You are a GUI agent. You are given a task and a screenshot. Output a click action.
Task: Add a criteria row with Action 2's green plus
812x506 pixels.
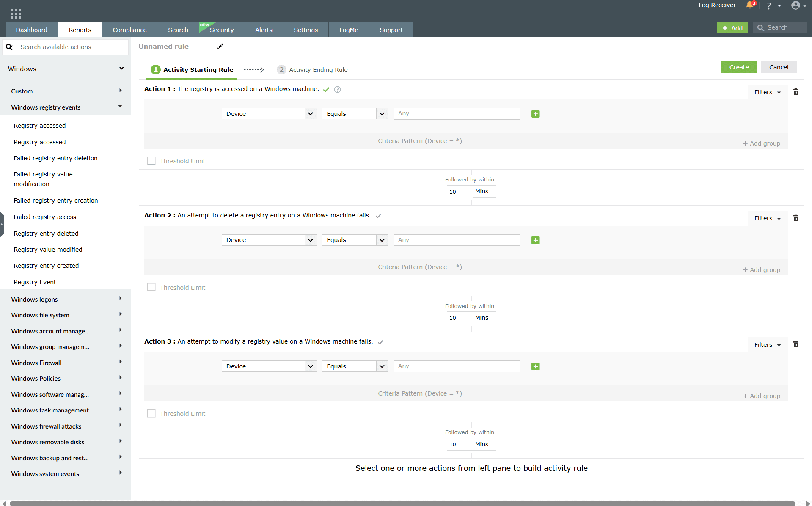[535, 240]
